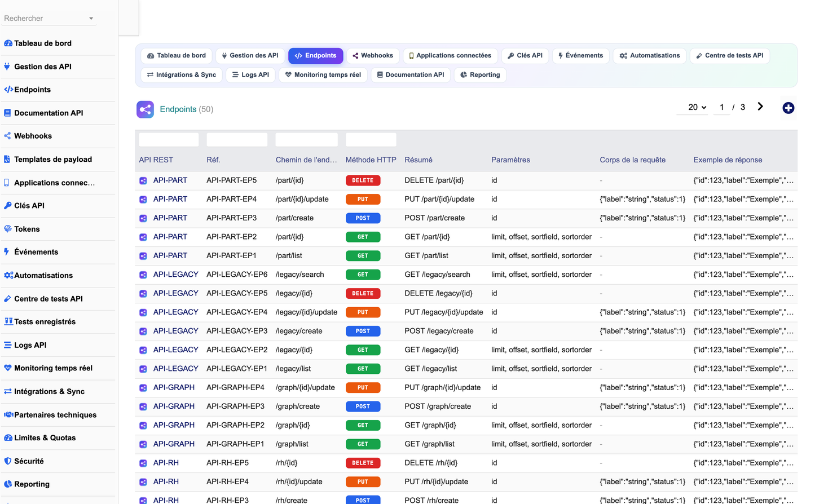The height and width of the screenshot is (504, 815).
Task: Open Intégrations & Sync sidebar item
Action: tap(49, 392)
